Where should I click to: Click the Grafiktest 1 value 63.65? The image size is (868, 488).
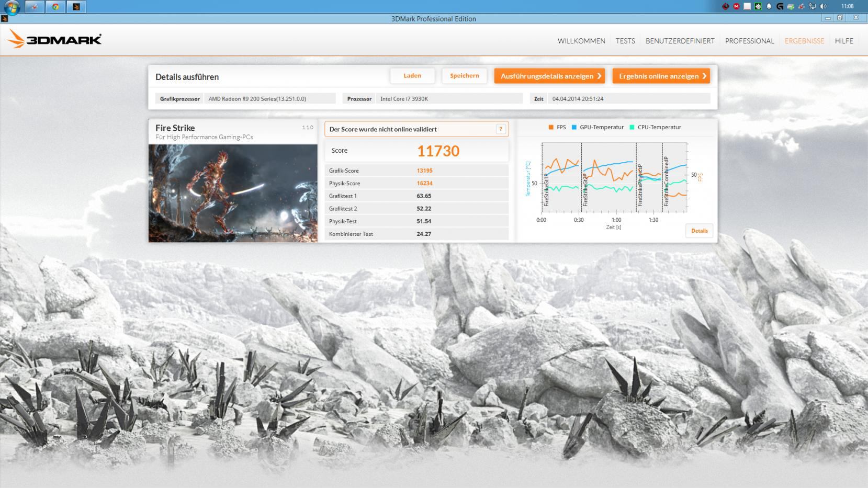point(424,196)
